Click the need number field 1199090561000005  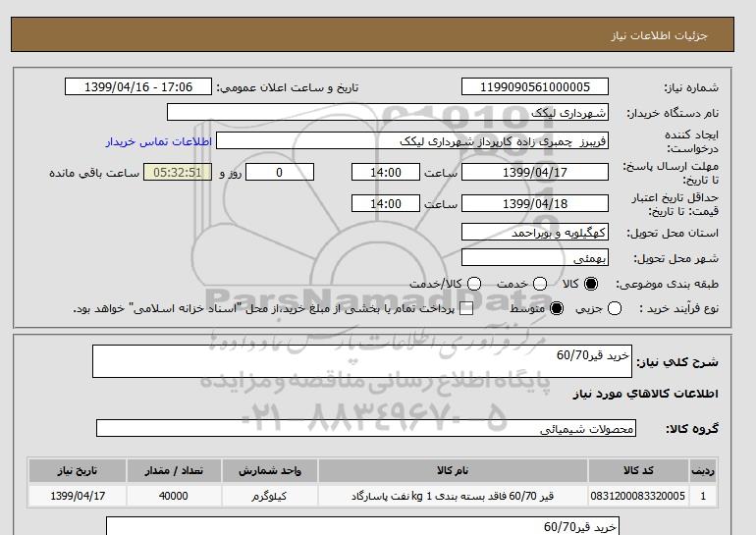[x=535, y=86]
